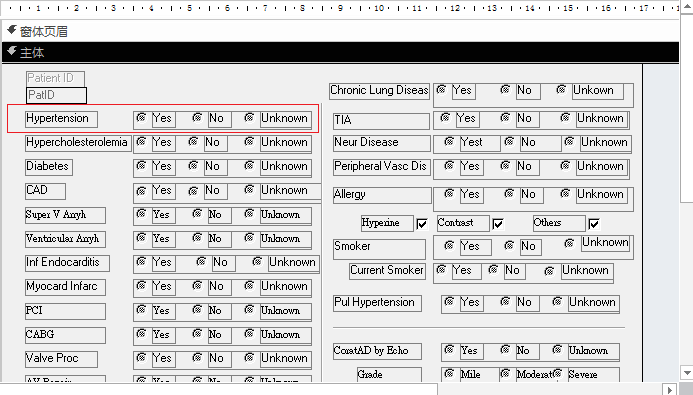
Task: Select Yes radio button for Smoker
Action: click(449, 245)
